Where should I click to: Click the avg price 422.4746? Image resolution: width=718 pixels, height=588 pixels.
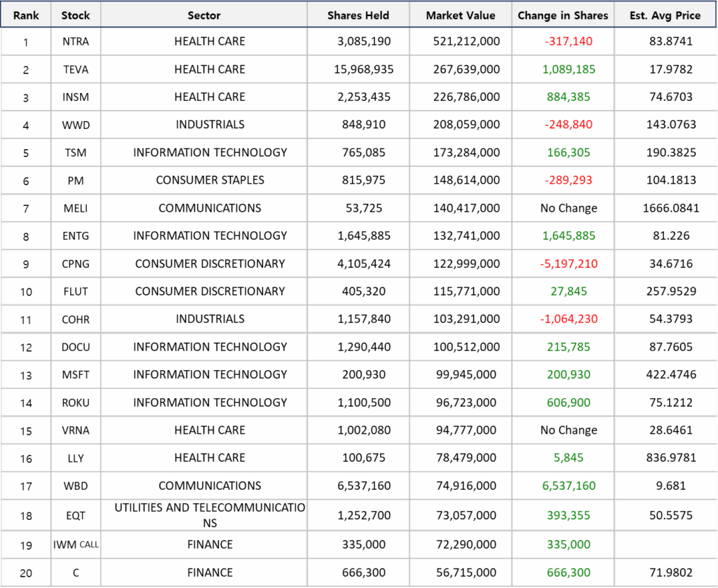[x=671, y=374]
